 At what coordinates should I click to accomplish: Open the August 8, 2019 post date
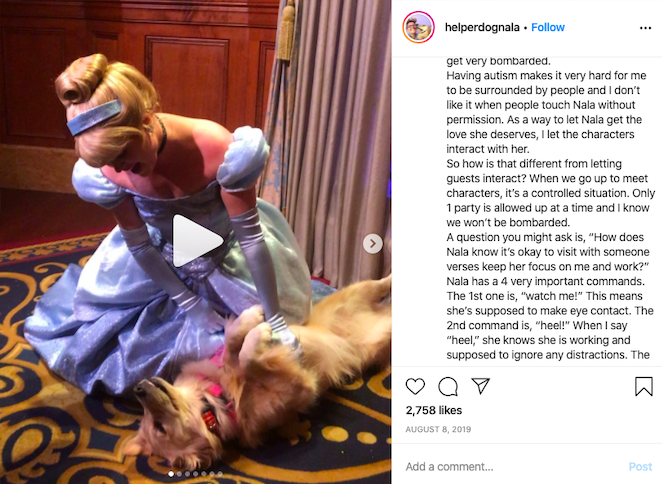pos(438,430)
